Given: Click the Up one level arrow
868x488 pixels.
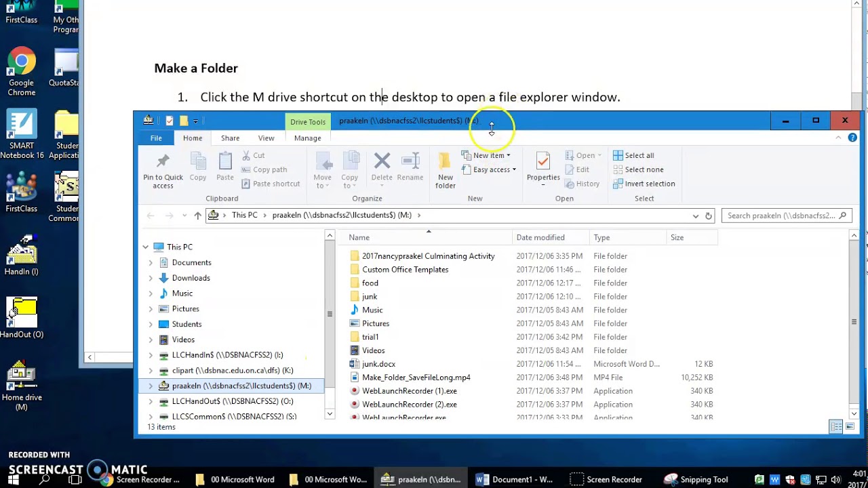Looking at the screenshot, I should pyautogui.click(x=197, y=216).
